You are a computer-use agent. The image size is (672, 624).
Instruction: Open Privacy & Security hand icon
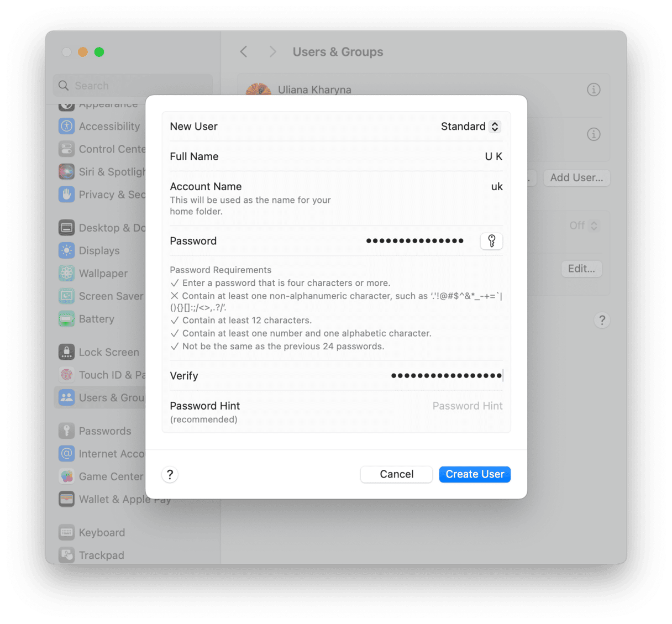(x=66, y=194)
